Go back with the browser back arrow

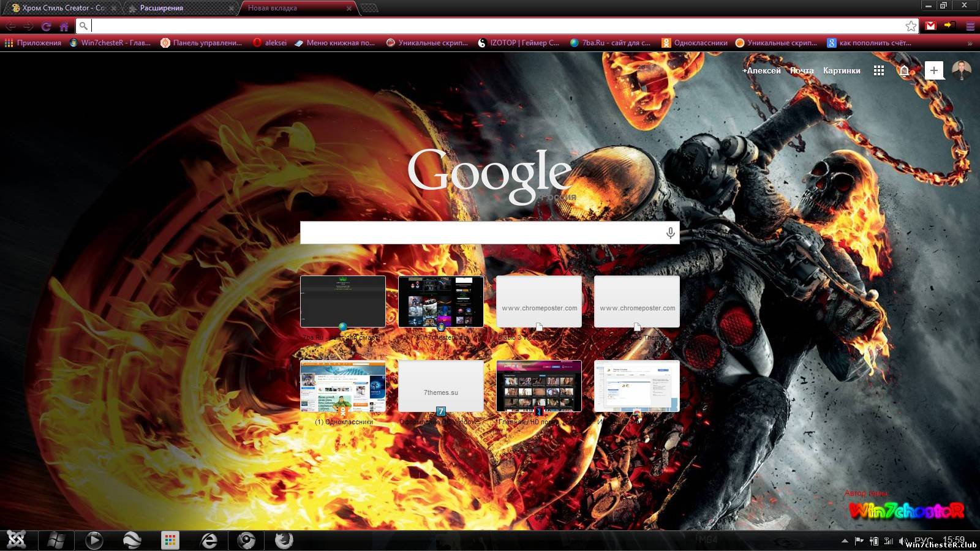pyautogui.click(x=10, y=26)
